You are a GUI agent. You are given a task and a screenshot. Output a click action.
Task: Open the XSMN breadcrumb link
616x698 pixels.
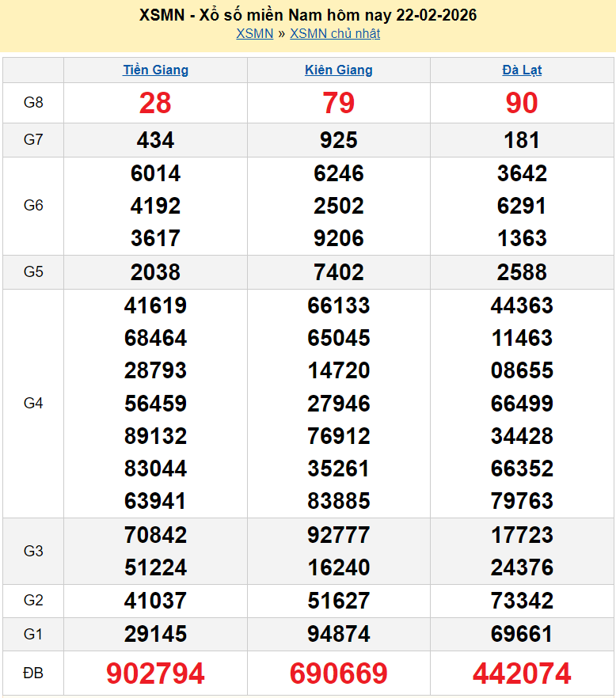pyautogui.click(x=254, y=33)
